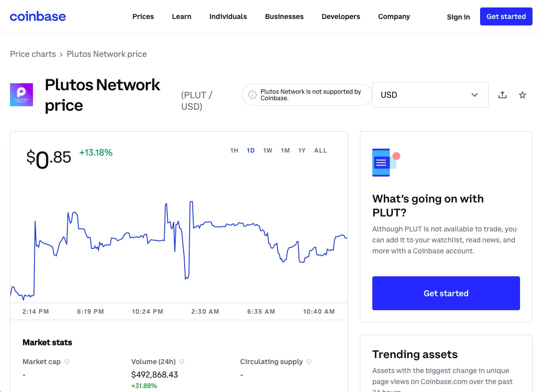Add PLUT to watchlist with star icon
The height and width of the screenshot is (392, 539).
523,95
